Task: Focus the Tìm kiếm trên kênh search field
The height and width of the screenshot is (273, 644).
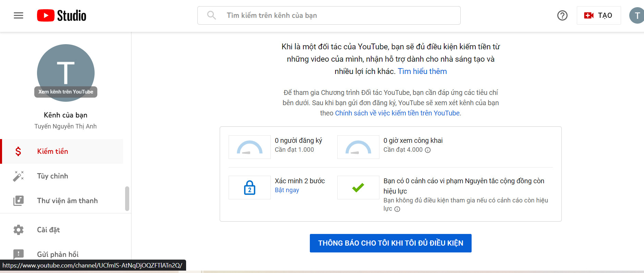Action: coord(329,15)
